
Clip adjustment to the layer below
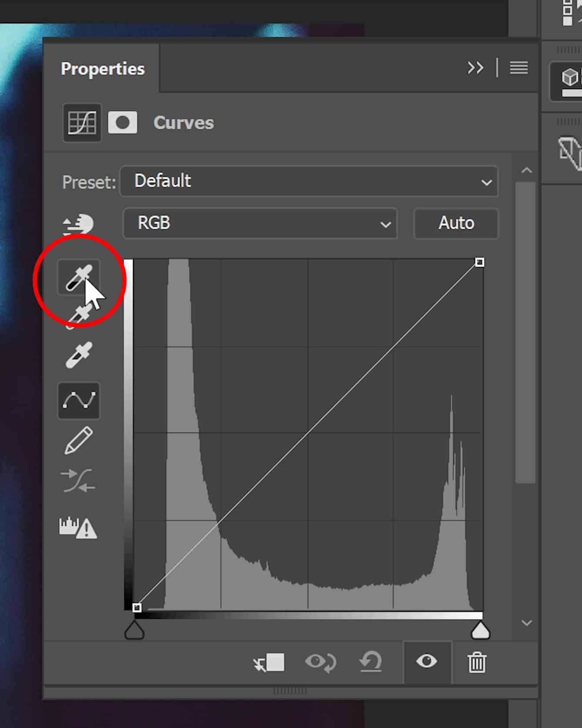(x=269, y=662)
